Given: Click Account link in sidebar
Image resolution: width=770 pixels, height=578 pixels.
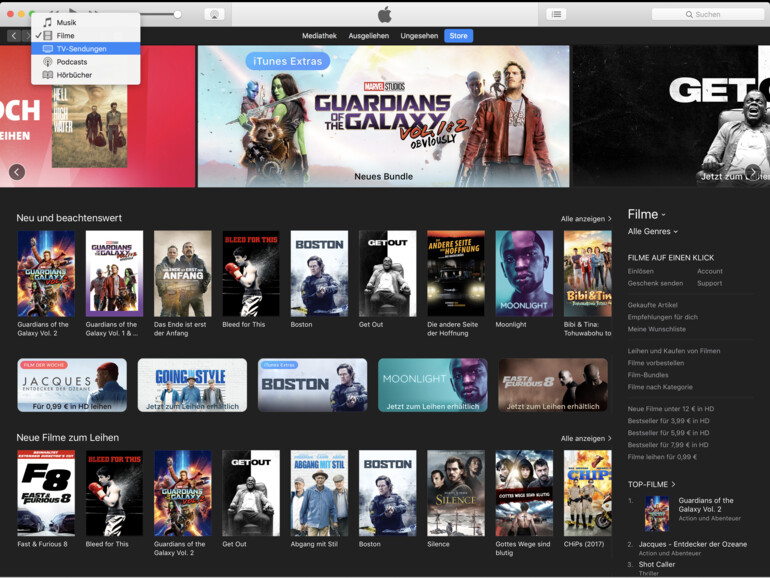Looking at the screenshot, I should [710, 271].
